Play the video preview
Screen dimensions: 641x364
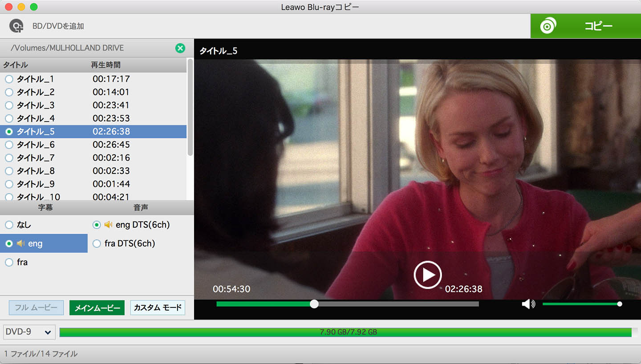point(428,275)
